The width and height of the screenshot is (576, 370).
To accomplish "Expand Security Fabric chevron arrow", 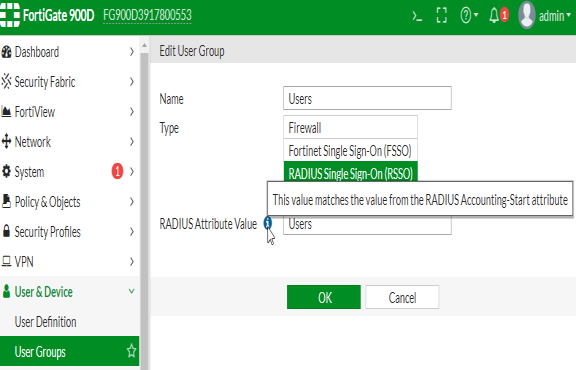I will coord(132,82).
